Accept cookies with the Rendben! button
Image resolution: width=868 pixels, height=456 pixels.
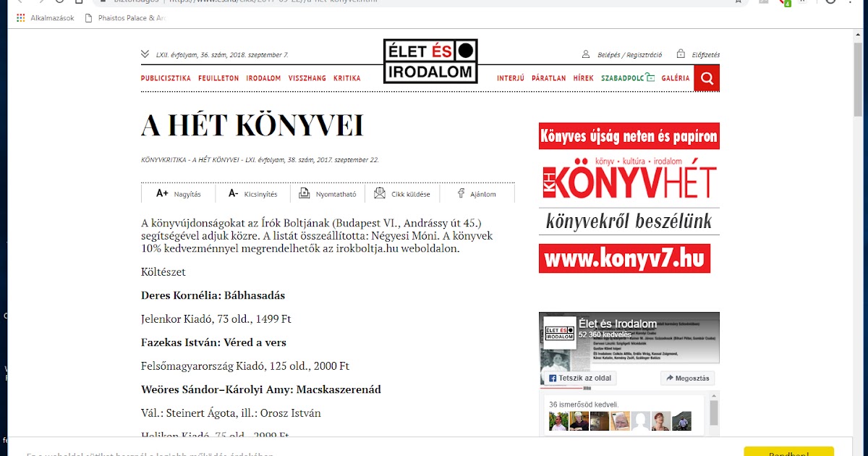pos(788,452)
